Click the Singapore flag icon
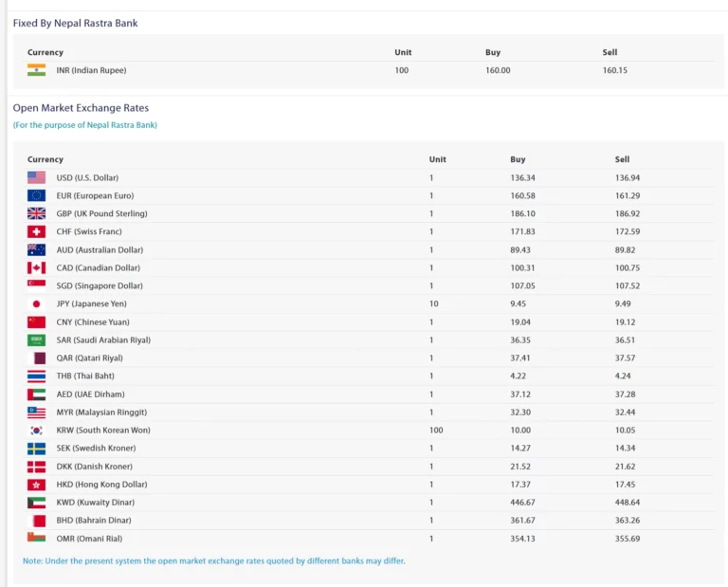 point(36,285)
